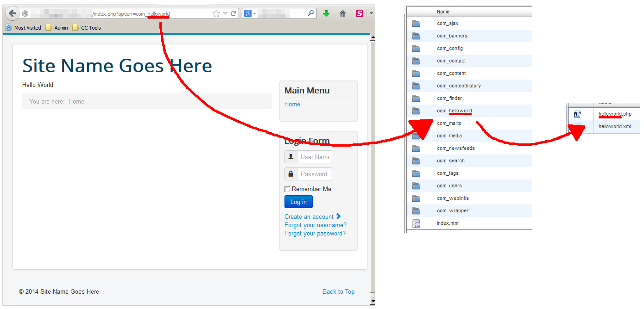The width and height of the screenshot is (644, 309).
Task: Click the Back to Top link
Action: [339, 291]
